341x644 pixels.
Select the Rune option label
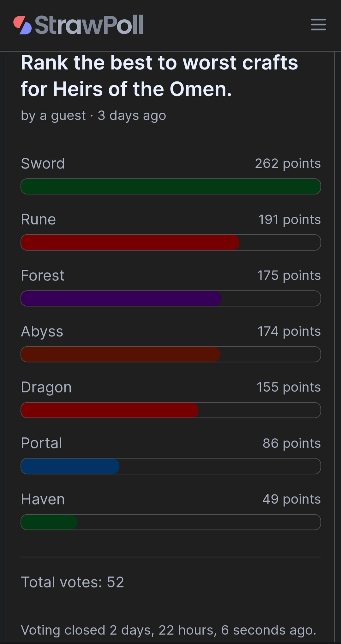[x=39, y=219]
